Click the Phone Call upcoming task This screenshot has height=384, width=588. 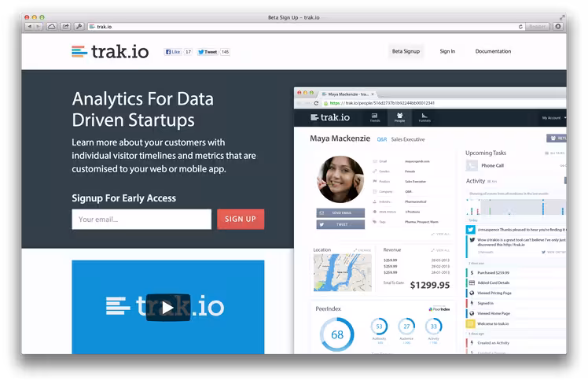tap(516, 165)
